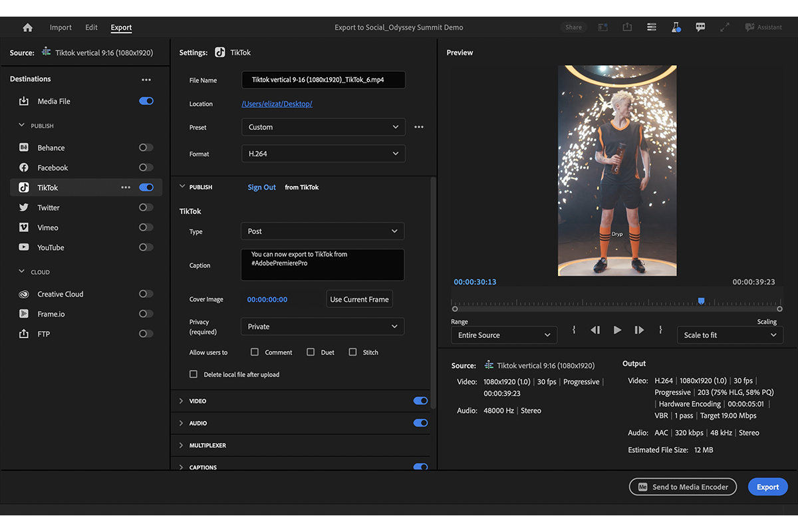Disable the TikTok destination toggle

coord(146,188)
